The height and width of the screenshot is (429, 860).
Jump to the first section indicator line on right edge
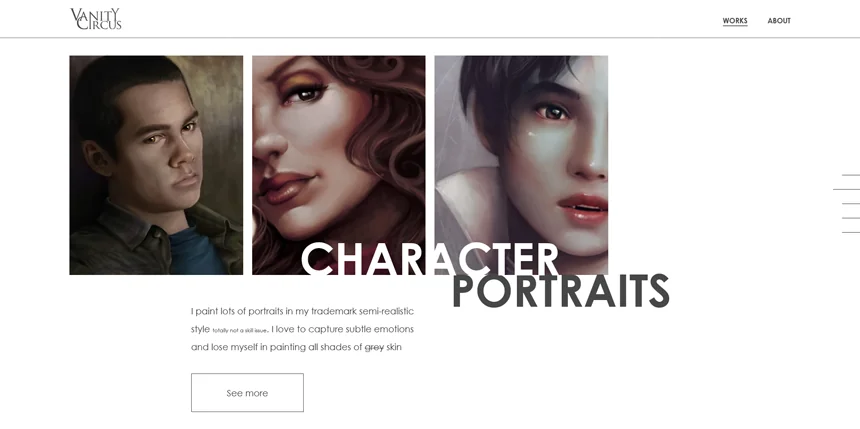(851, 175)
